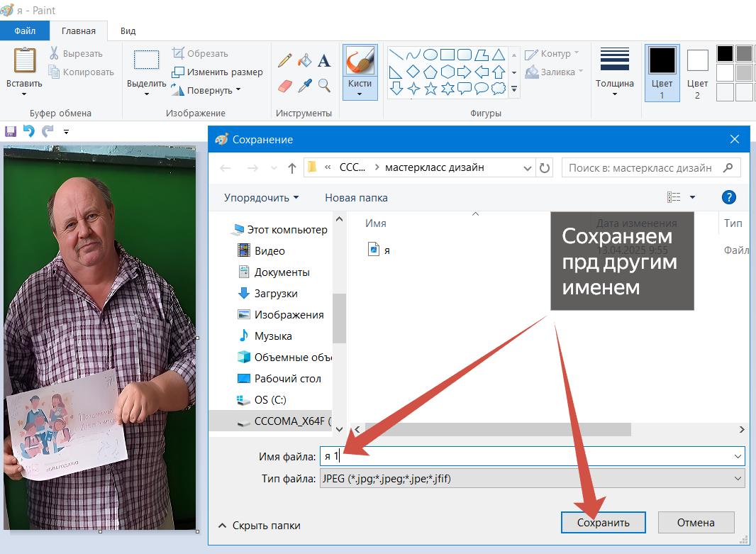Pick the Right arrow shape
The width and height of the screenshot is (756, 554).
(x=464, y=72)
